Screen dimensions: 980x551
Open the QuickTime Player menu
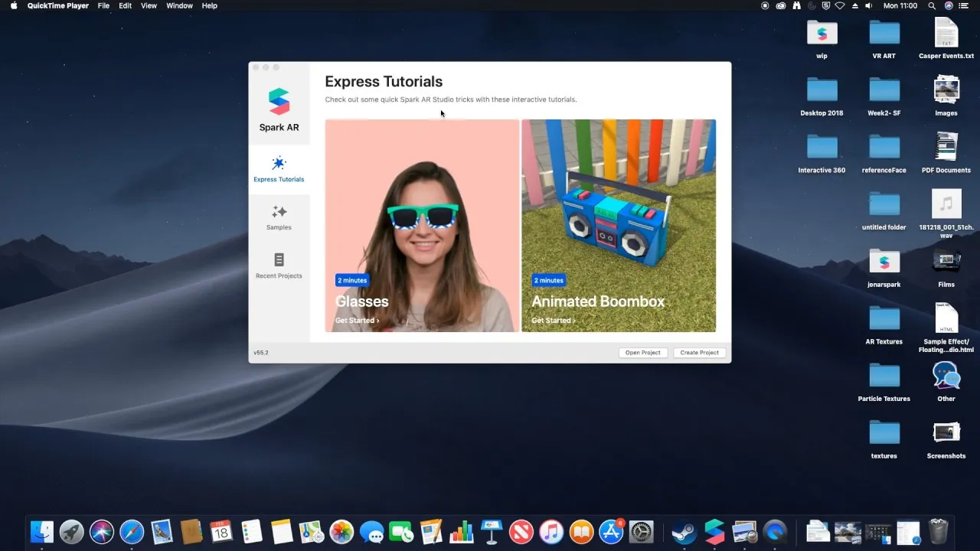coord(58,5)
